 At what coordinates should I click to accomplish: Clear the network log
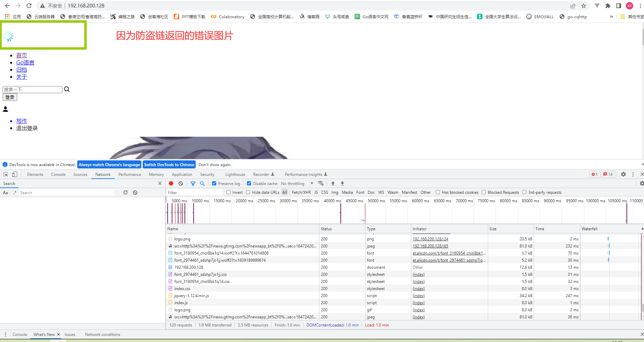pyautogui.click(x=181, y=183)
